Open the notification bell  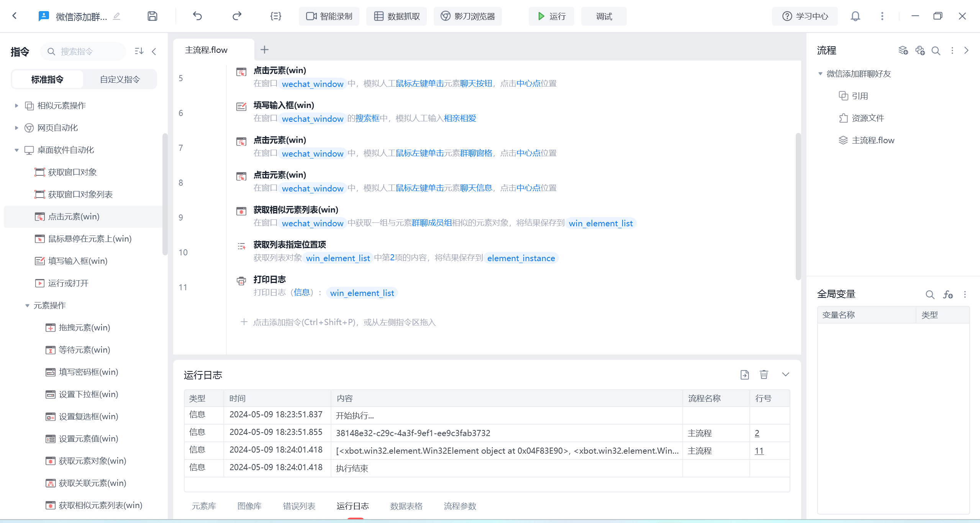855,16
